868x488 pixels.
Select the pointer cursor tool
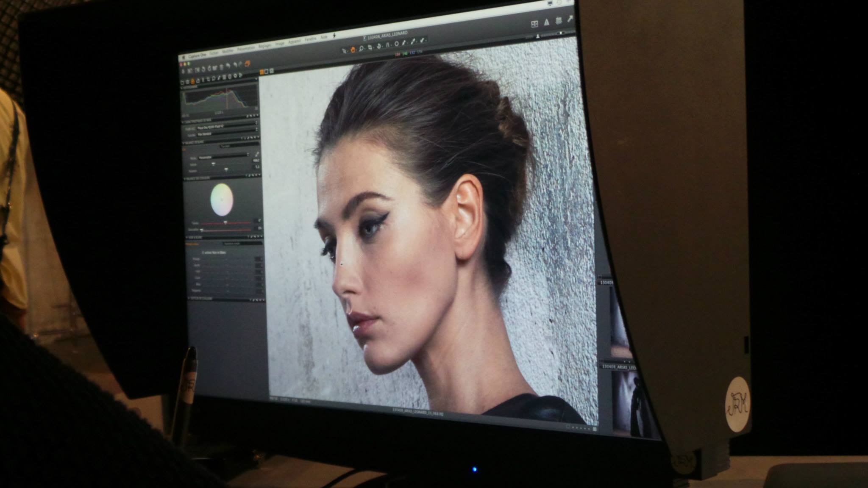point(344,51)
